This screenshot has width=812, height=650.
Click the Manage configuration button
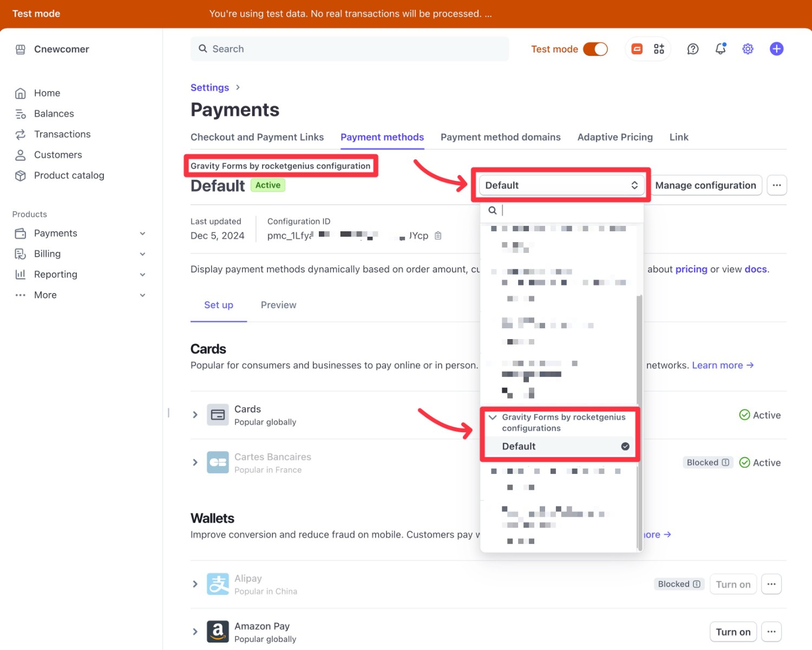pos(705,185)
